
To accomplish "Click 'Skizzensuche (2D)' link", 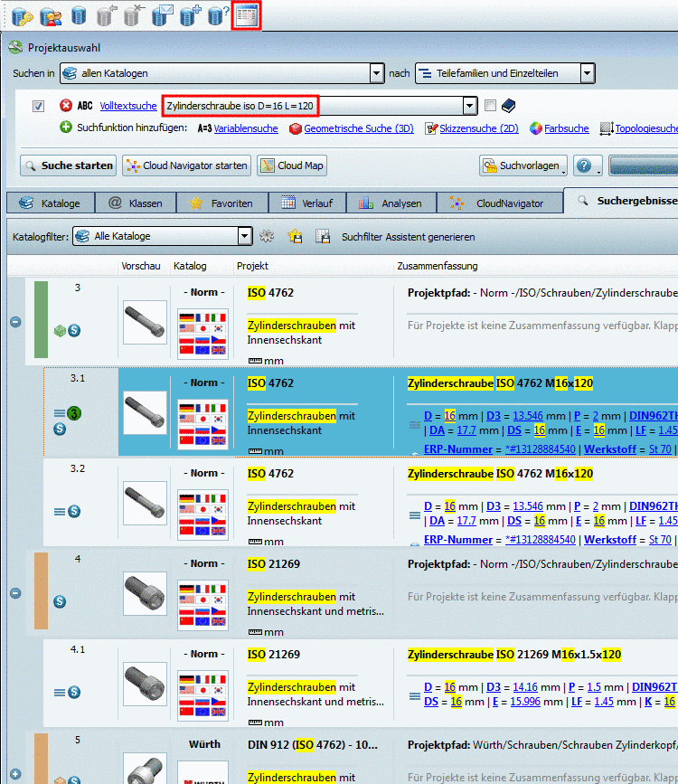I will 478,128.
